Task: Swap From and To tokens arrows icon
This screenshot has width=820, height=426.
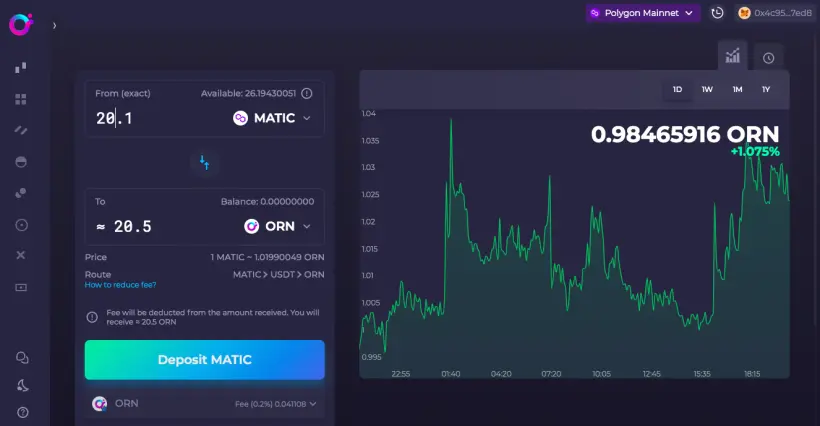Action: coord(204,163)
